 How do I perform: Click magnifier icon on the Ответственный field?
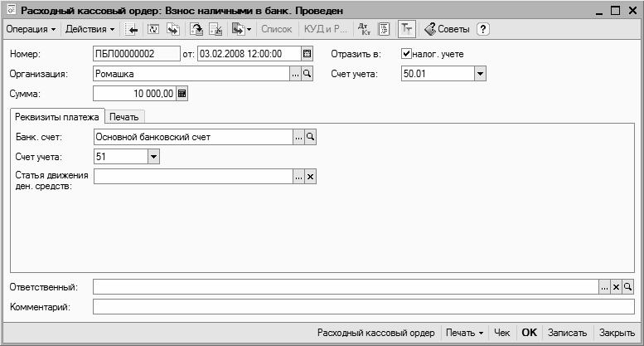628,287
